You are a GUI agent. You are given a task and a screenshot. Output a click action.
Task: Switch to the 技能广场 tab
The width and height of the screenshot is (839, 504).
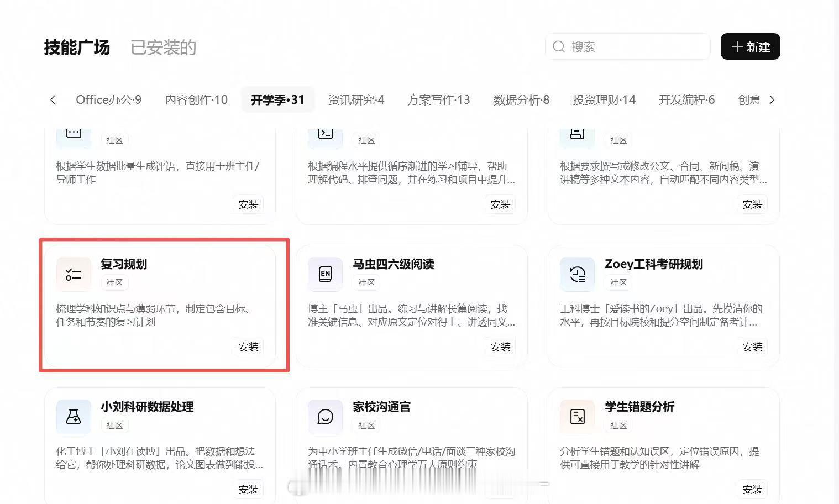point(77,48)
